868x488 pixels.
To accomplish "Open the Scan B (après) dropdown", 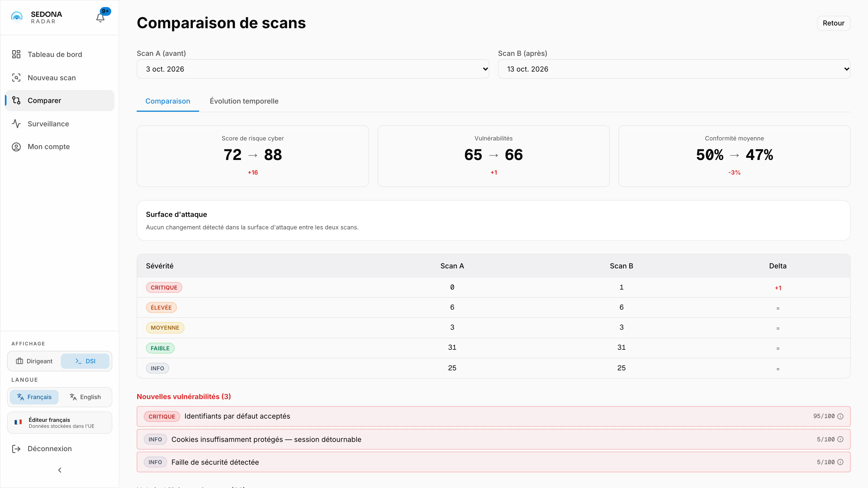I will (674, 69).
